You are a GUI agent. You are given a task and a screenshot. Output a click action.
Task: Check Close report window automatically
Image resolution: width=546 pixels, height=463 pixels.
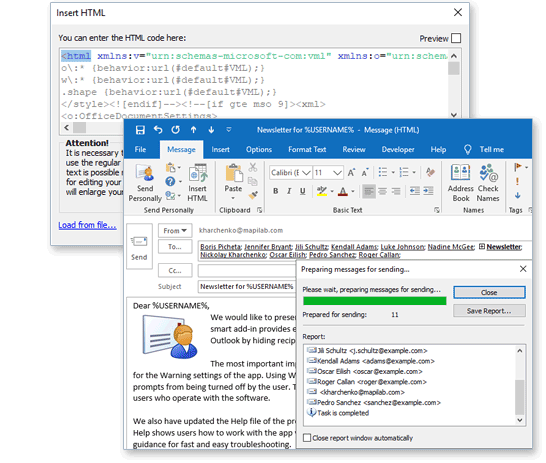(x=307, y=438)
